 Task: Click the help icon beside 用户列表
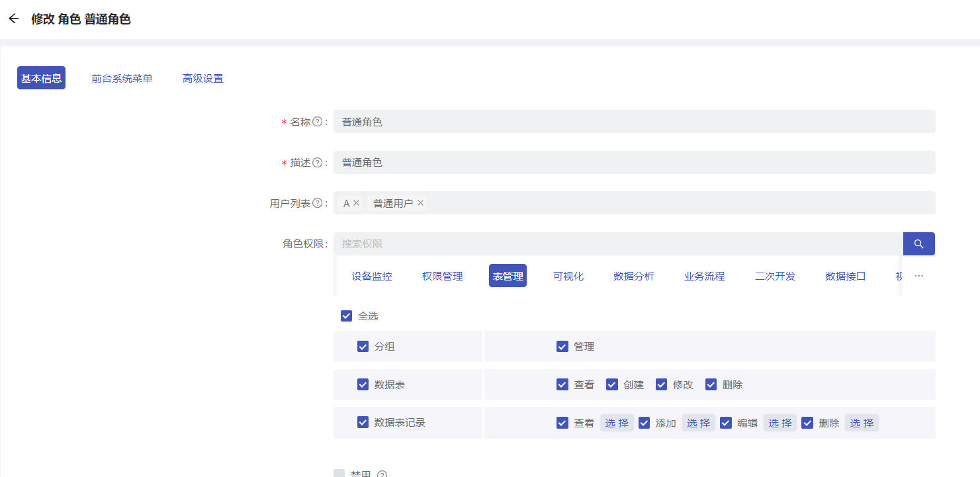tap(317, 203)
